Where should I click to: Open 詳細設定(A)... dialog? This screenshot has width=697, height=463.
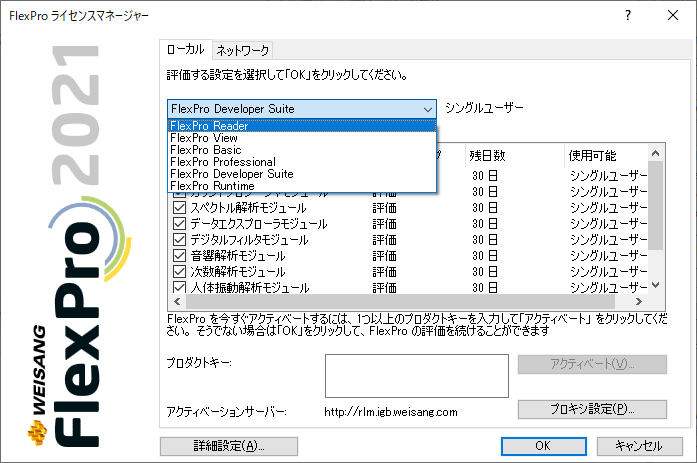click(x=229, y=446)
